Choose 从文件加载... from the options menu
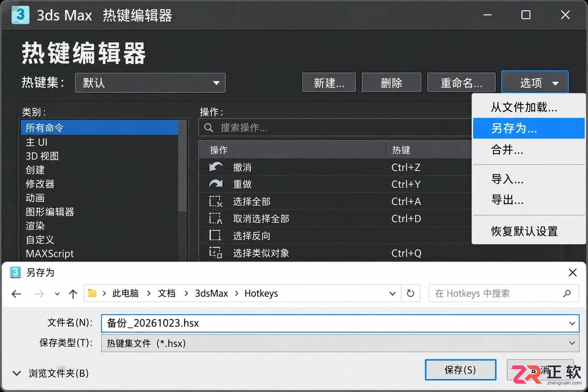 pyautogui.click(x=529, y=107)
